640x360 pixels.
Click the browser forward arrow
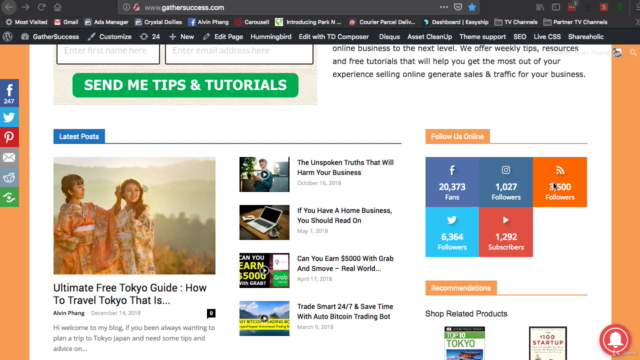[x=25, y=7]
